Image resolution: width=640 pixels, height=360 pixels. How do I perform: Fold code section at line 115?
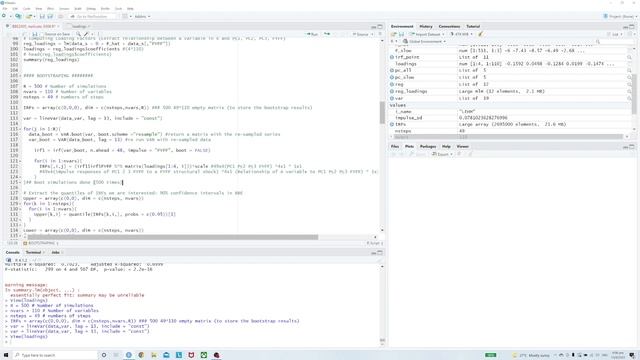coord(20,129)
